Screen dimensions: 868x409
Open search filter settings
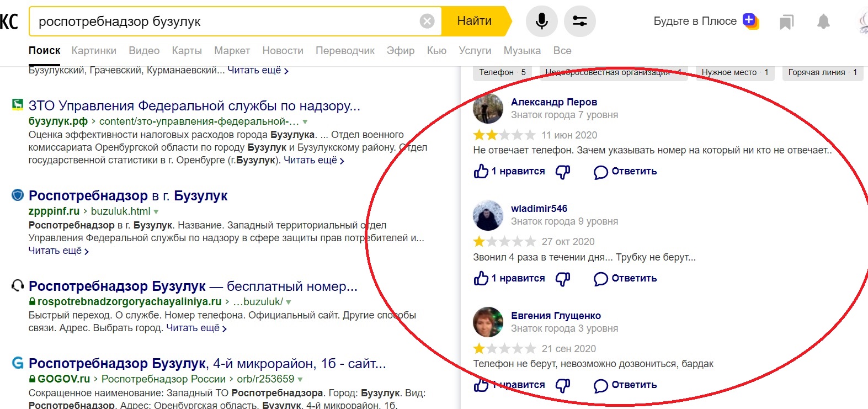point(579,22)
